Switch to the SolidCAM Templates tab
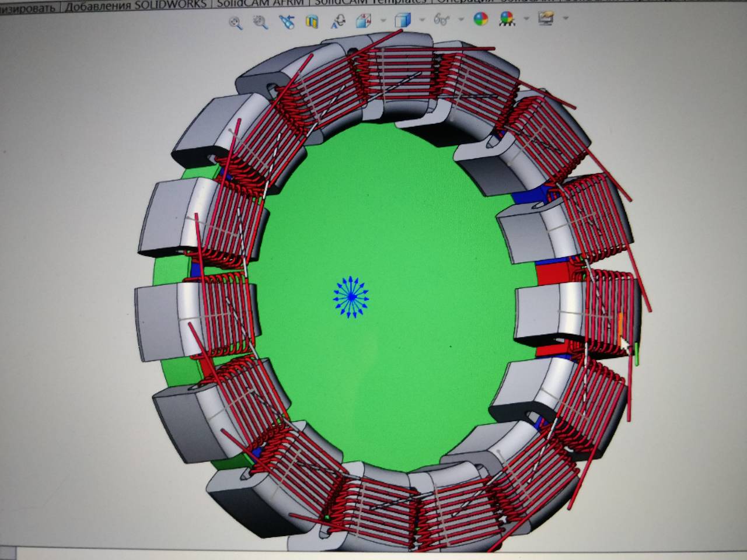The width and height of the screenshot is (747, 560). [370, 2]
